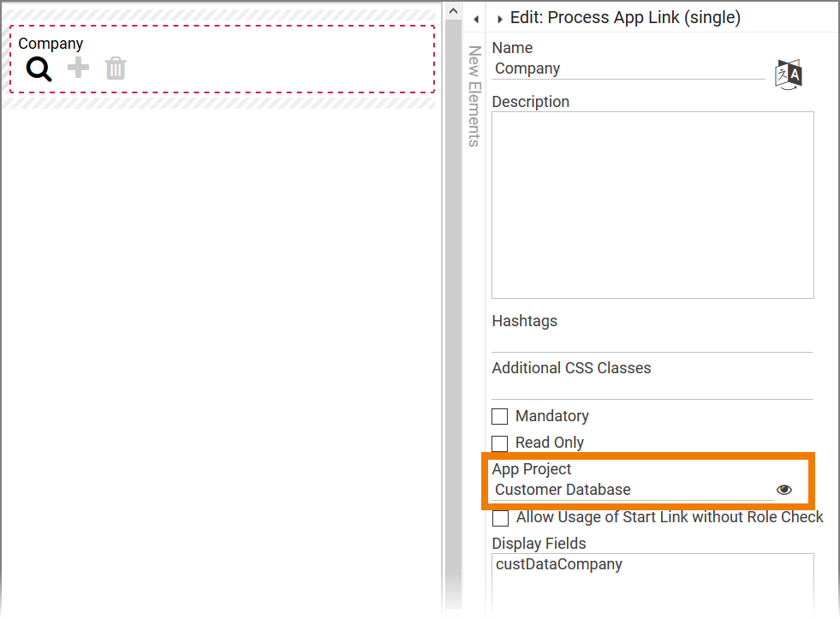
Task: Enable the Mandatory checkbox
Action: pyautogui.click(x=500, y=417)
